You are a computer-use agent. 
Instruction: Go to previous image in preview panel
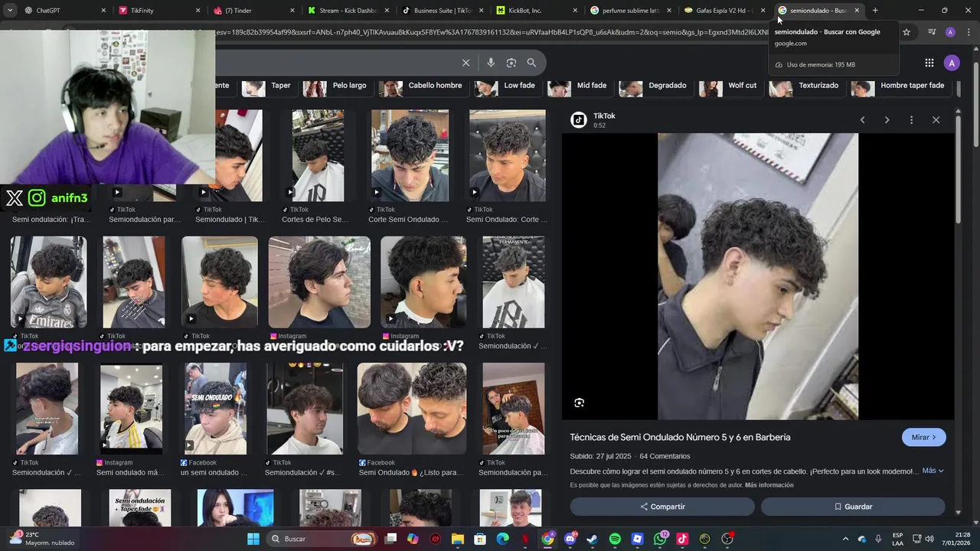click(x=862, y=120)
